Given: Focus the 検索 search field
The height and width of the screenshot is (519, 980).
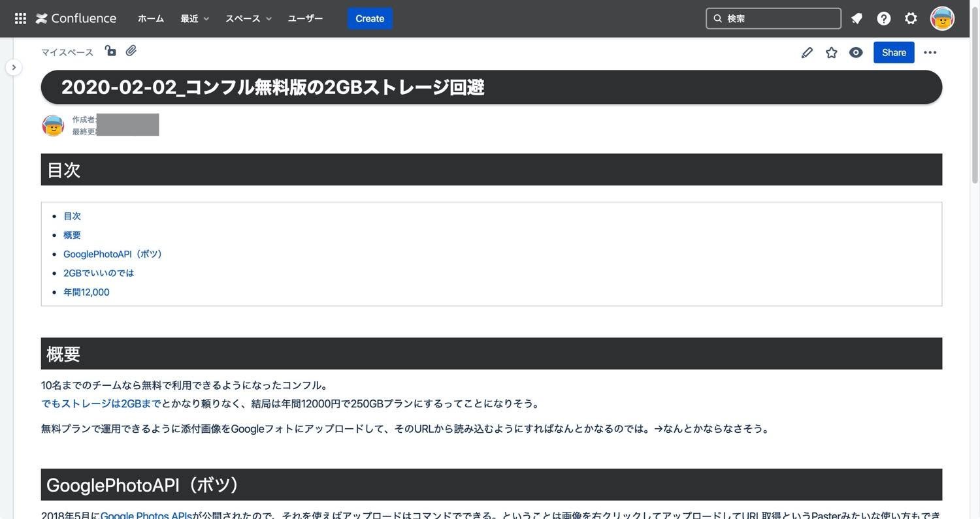Looking at the screenshot, I should tap(774, 18).
